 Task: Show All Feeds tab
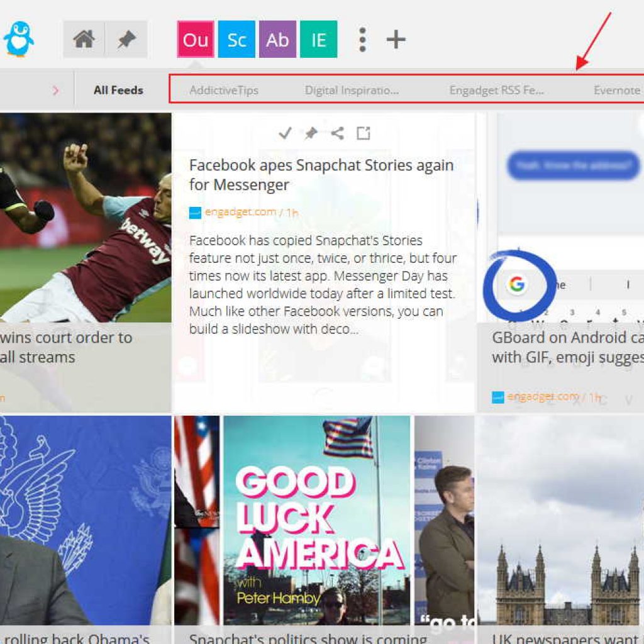point(118,90)
